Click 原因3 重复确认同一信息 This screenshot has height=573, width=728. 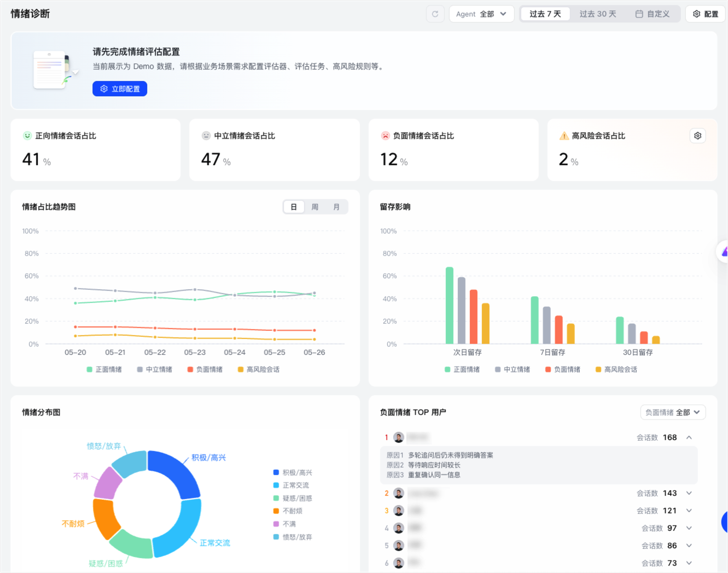point(423,475)
